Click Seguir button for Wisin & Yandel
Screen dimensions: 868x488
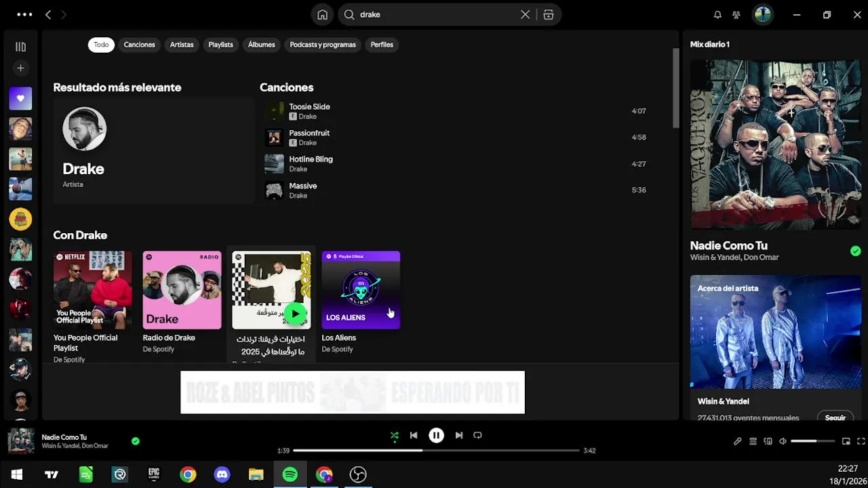(835, 418)
